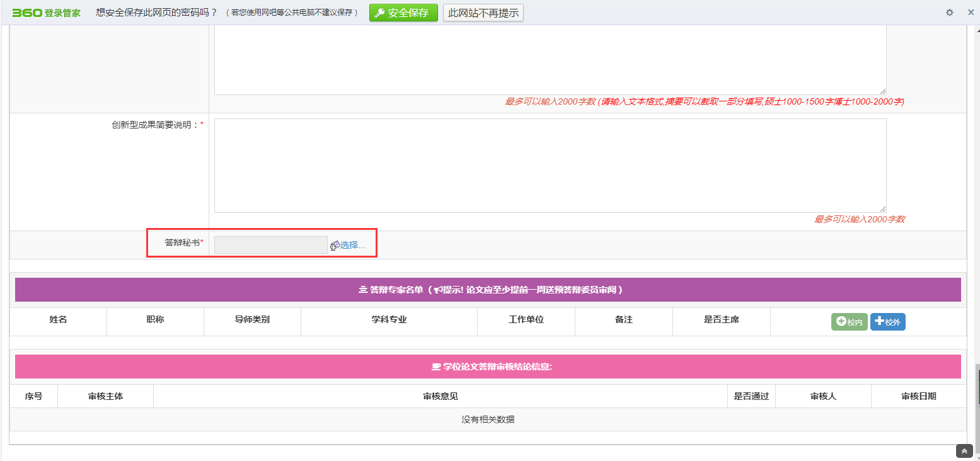
Task: Click the 360 登录管家 logo
Action: tap(46, 13)
